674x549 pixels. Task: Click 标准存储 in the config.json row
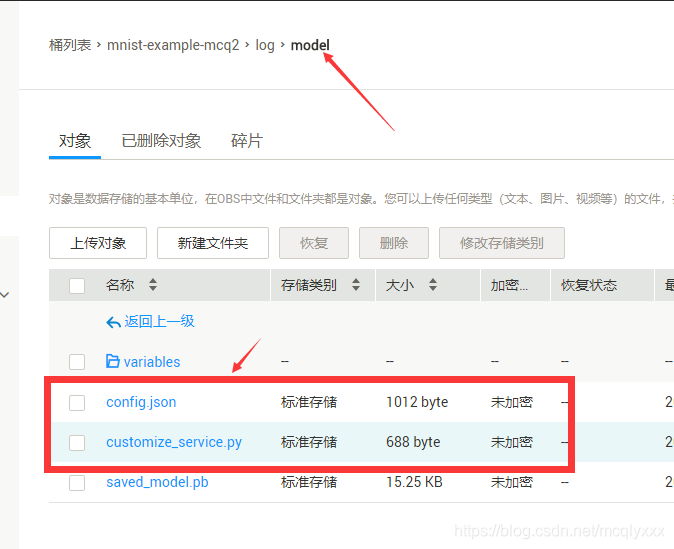pyautogui.click(x=309, y=402)
